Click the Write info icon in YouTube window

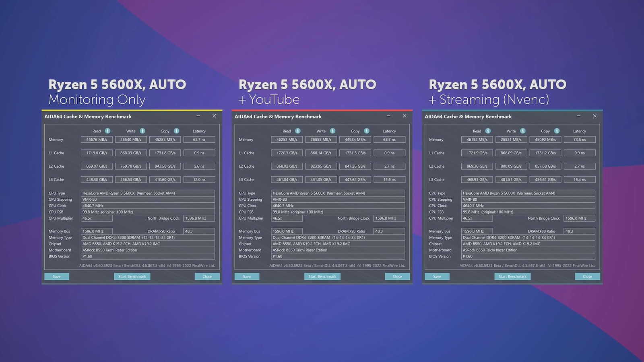(332, 131)
